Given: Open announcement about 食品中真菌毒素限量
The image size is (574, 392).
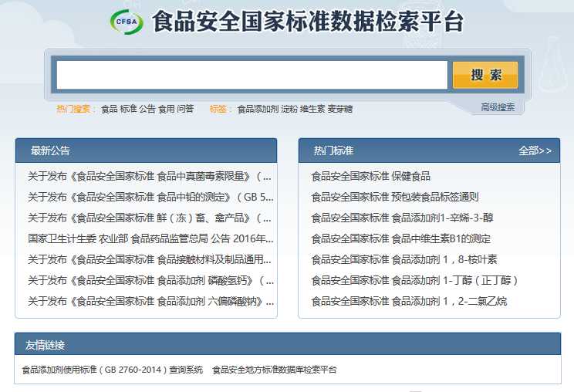Looking at the screenshot, I should click(150, 177).
